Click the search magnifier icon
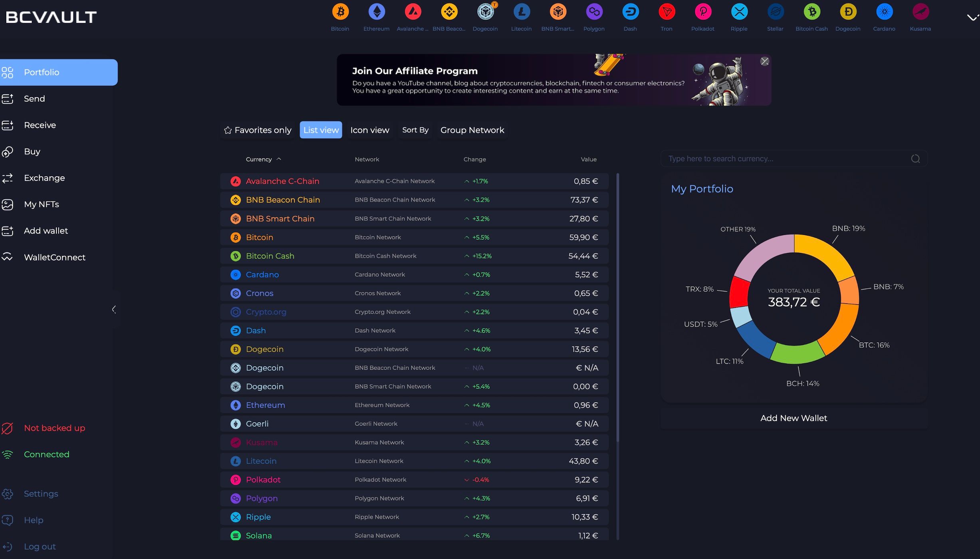Screen dimensions: 980x559 pos(915,159)
